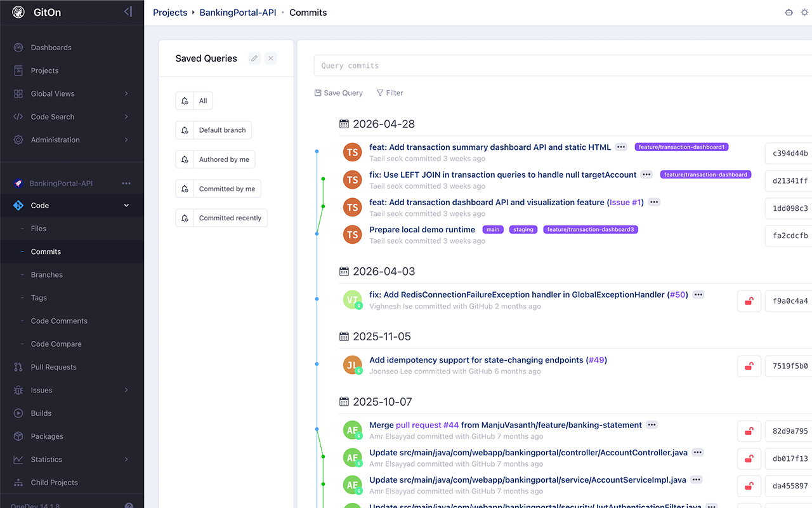The width and height of the screenshot is (812, 508).
Task: Edit saved queries with pencil icon
Action: (254, 58)
